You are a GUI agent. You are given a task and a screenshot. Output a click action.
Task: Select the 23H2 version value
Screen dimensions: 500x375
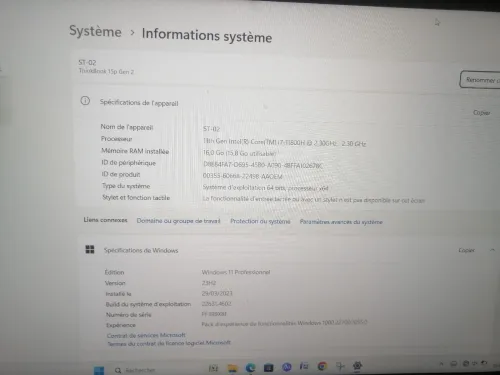pos(209,283)
